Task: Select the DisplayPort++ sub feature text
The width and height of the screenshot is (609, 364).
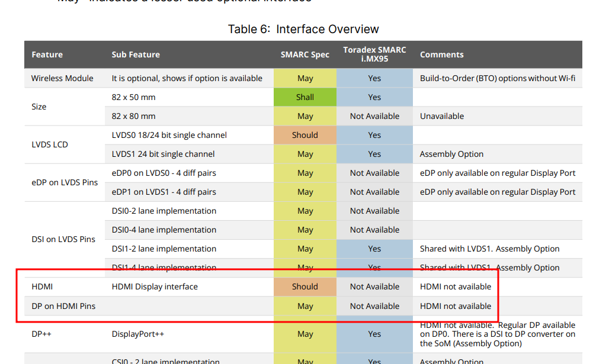Action: pos(138,334)
